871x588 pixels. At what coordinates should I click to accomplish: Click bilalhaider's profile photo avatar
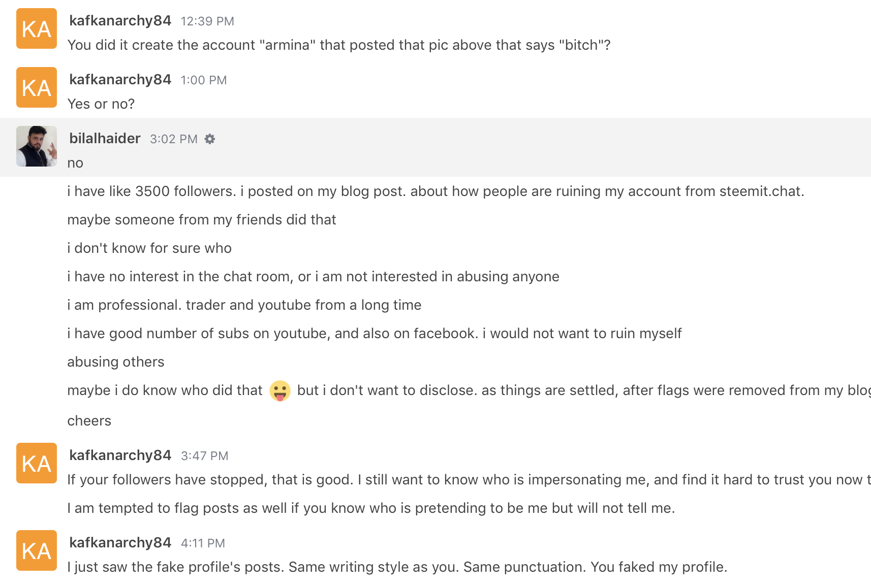(x=37, y=146)
